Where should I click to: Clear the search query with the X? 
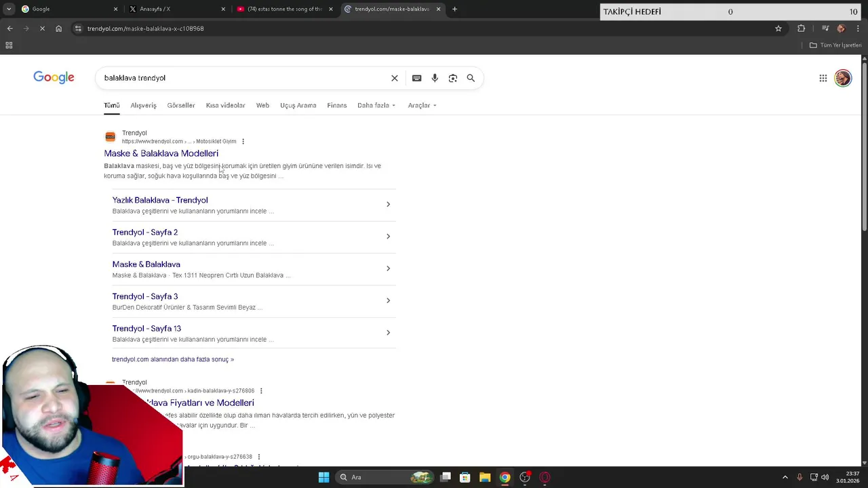[395, 78]
